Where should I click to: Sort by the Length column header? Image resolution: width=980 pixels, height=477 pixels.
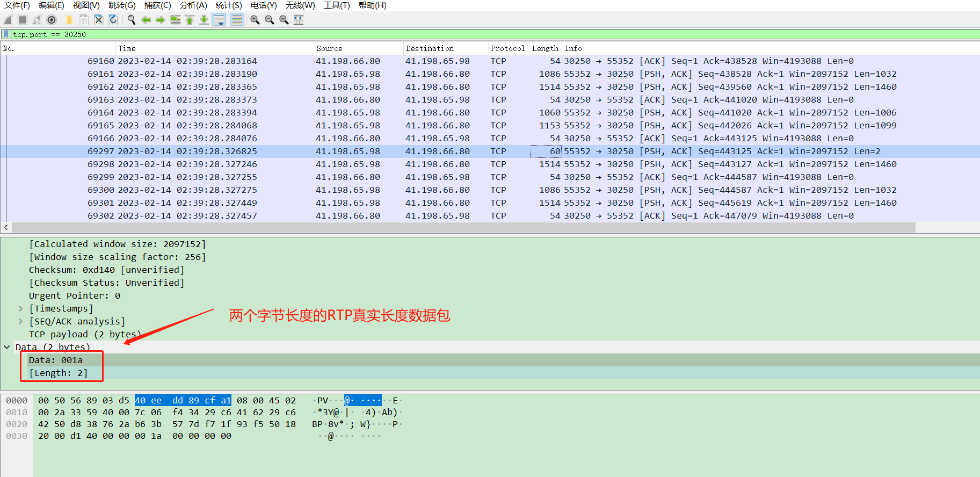[x=546, y=48]
